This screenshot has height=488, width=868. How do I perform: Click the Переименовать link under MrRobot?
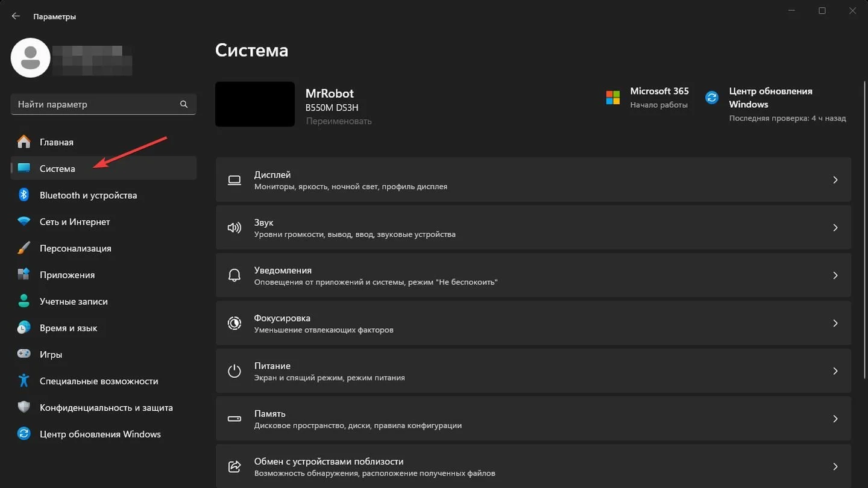(x=339, y=121)
